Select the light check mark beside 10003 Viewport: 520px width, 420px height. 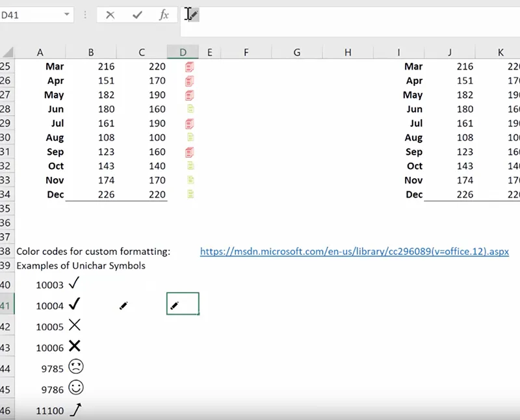[74, 283]
